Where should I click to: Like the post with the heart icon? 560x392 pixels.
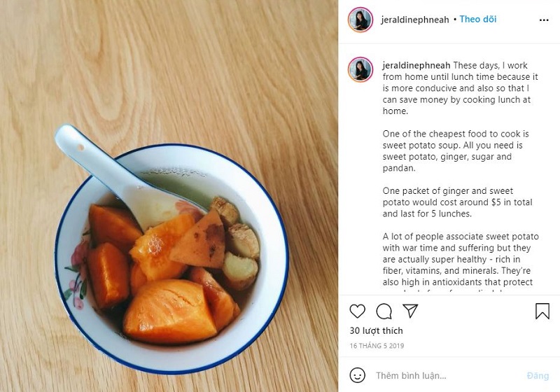pyautogui.click(x=357, y=311)
